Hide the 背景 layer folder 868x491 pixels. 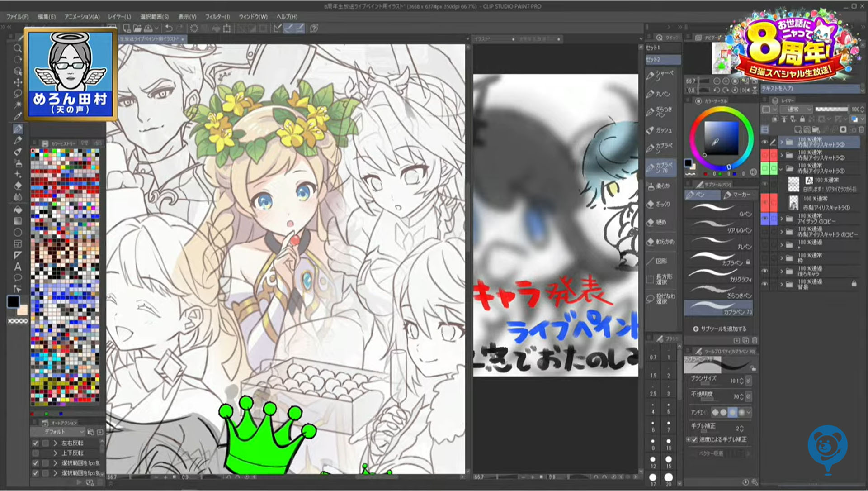(x=765, y=284)
